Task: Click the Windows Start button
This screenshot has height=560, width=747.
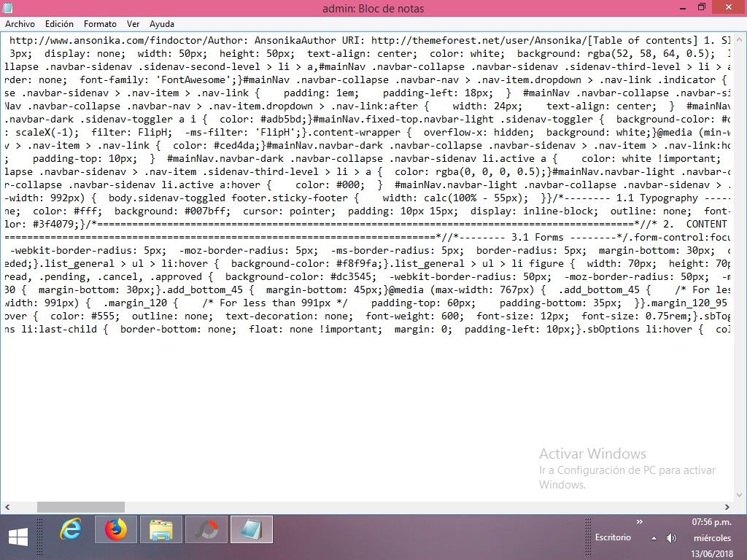Action: coord(18,537)
